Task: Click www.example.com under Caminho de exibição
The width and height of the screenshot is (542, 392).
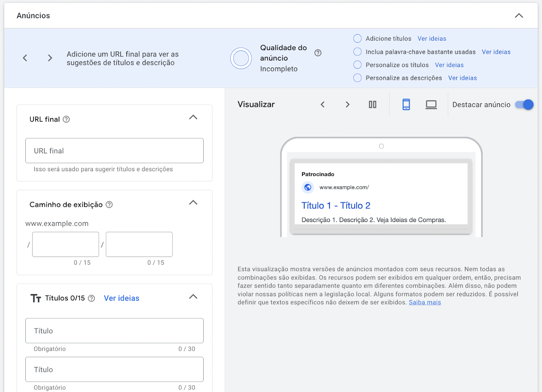Action: coord(57,223)
